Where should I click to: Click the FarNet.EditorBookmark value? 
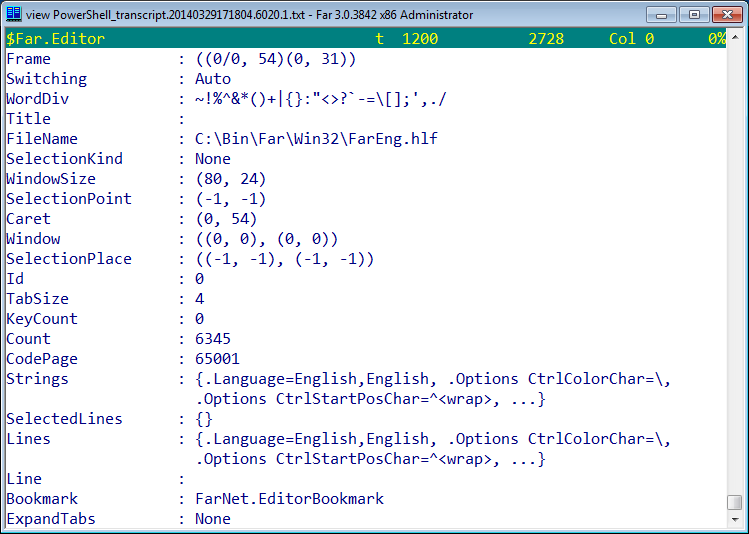289,499
